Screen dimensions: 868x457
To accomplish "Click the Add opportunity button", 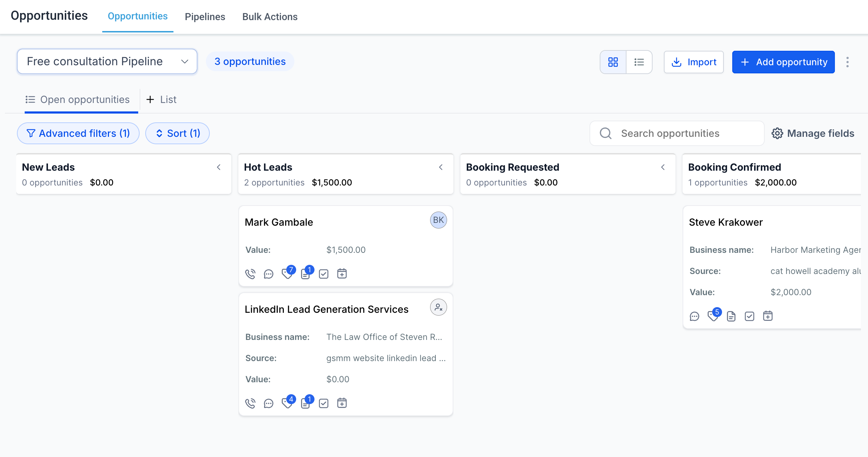I will pos(783,62).
